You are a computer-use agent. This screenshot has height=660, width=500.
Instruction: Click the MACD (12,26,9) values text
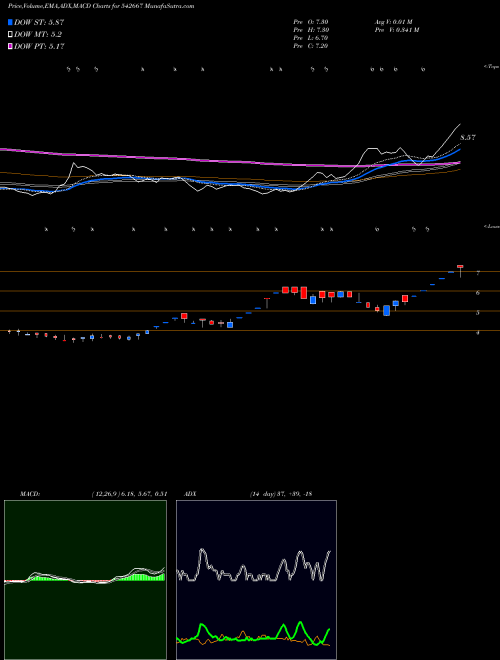click(129, 494)
